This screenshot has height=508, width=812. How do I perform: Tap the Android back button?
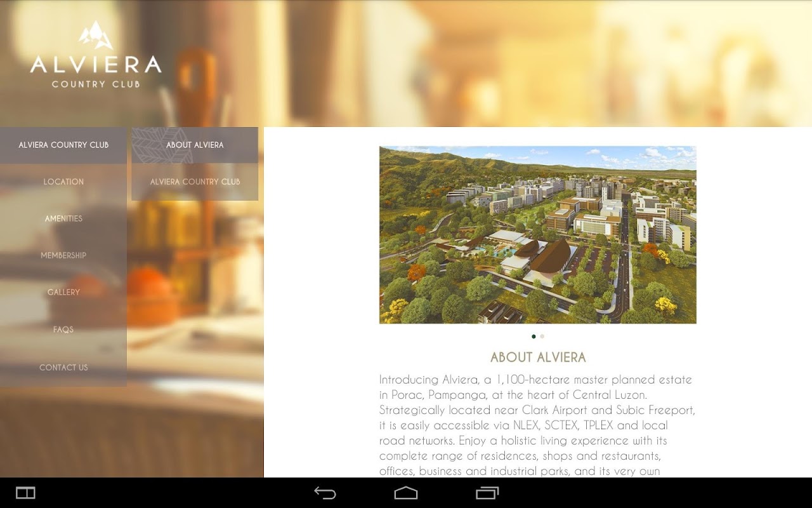click(325, 493)
